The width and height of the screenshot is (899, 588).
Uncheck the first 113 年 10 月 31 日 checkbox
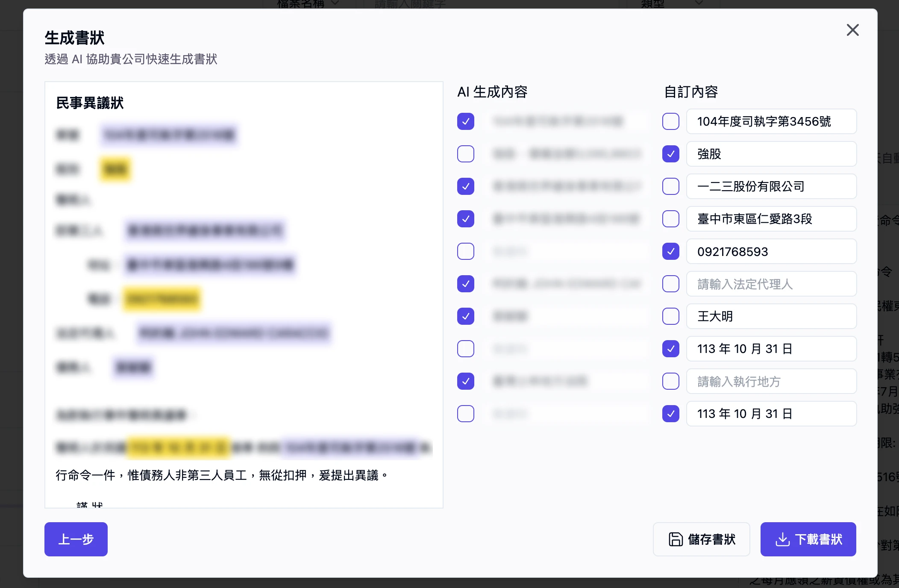click(670, 349)
